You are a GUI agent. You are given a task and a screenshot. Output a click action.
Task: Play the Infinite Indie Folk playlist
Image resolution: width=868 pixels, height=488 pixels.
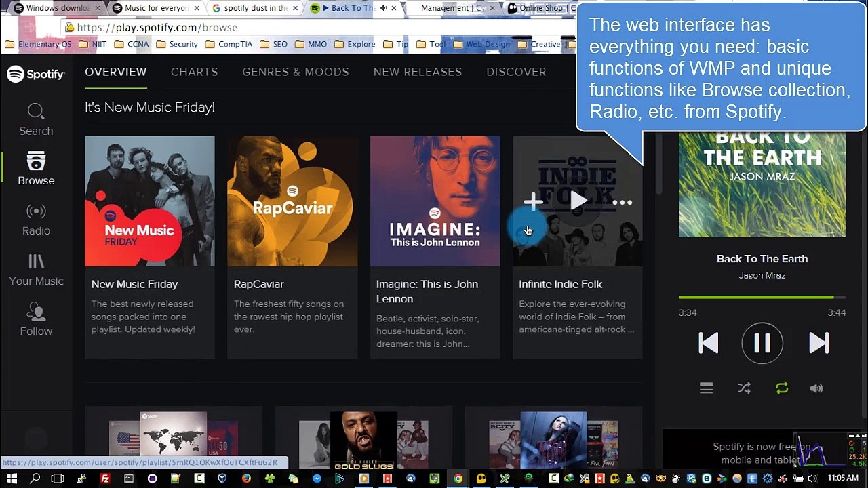(578, 201)
